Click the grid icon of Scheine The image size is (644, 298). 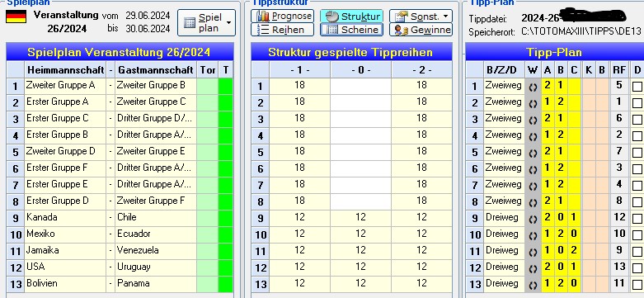331,30
